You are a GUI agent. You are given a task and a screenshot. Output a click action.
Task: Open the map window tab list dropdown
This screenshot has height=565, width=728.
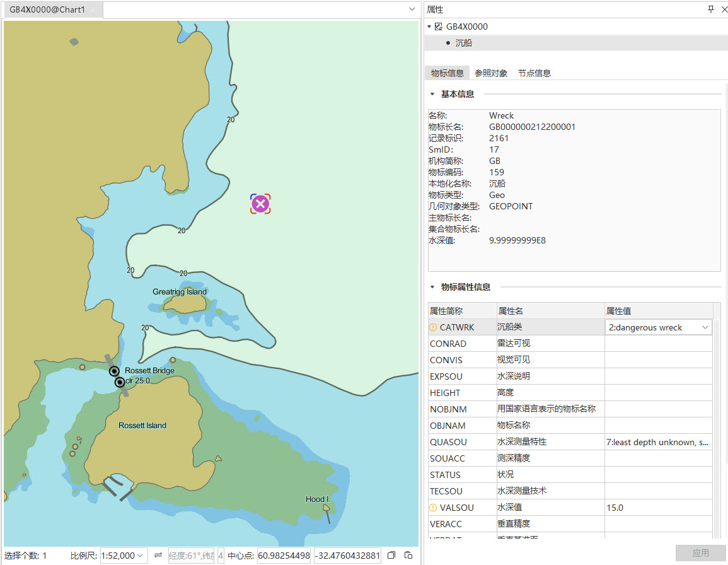tap(412, 9)
